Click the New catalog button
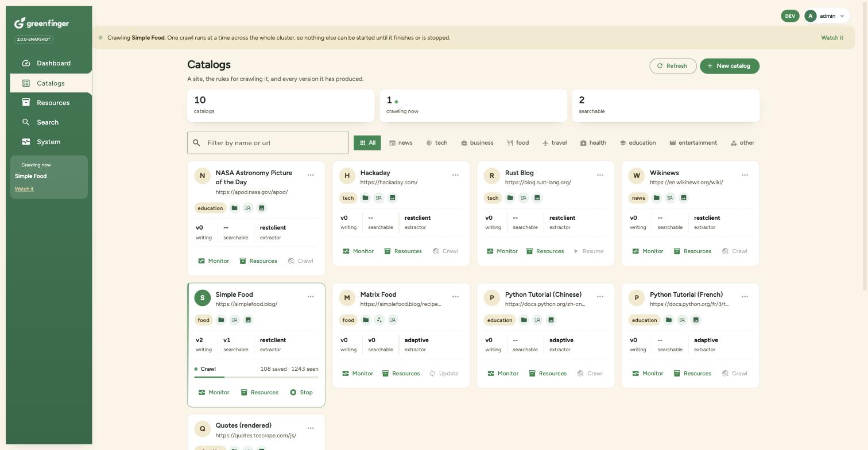 730,66
